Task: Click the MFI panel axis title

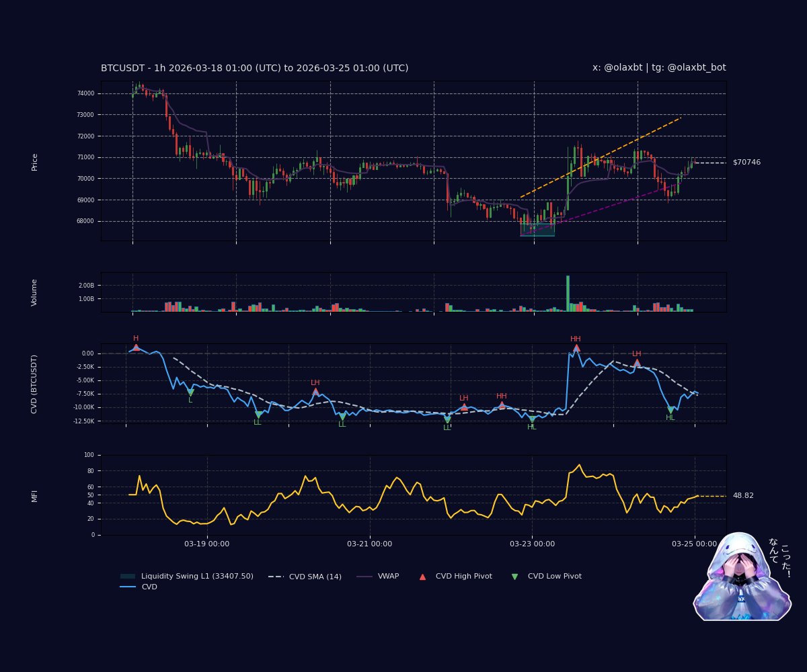Action: (34, 496)
